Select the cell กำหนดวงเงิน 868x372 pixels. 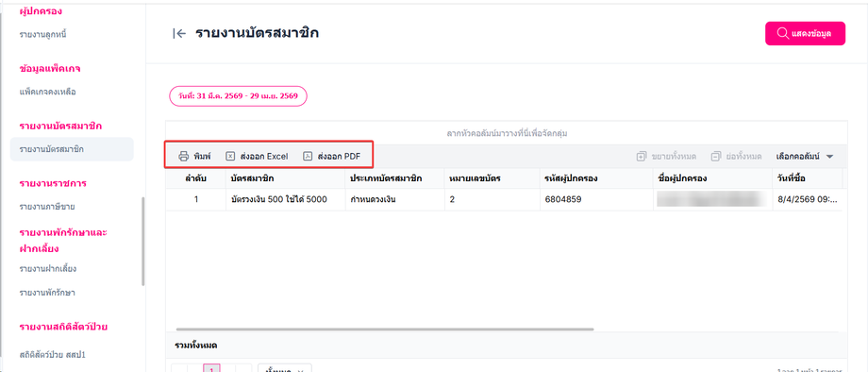(394, 200)
